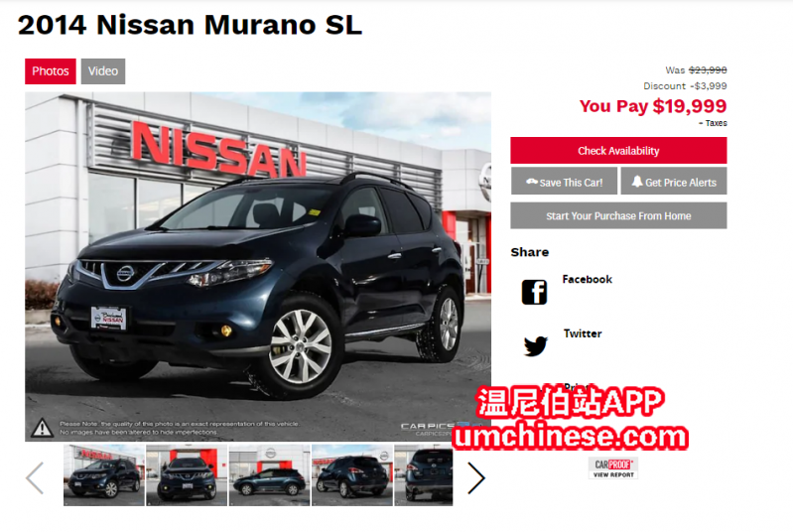The height and width of the screenshot is (532, 793).
Task: Select the side-profile third thumbnail
Action: pyautogui.click(x=270, y=475)
